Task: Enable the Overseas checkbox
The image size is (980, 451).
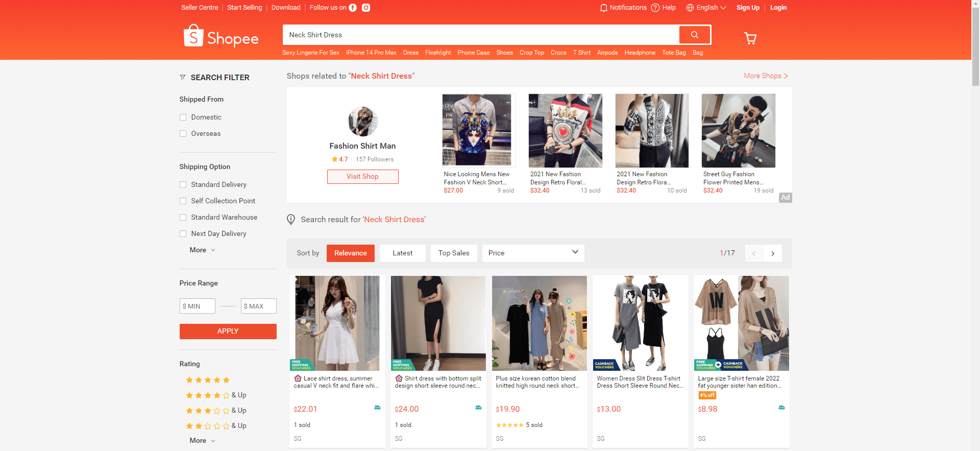Action: pyautogui.click(x=183, y=134)
